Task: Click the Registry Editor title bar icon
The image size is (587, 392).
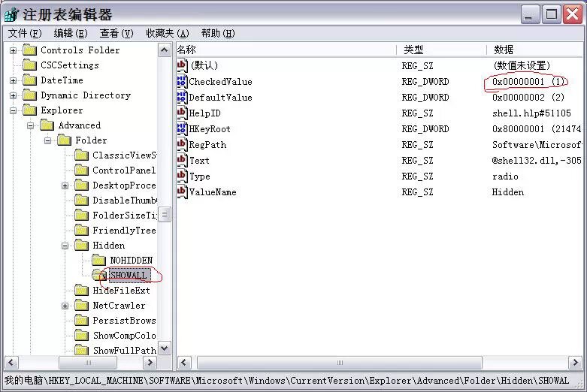Action: 11,14
